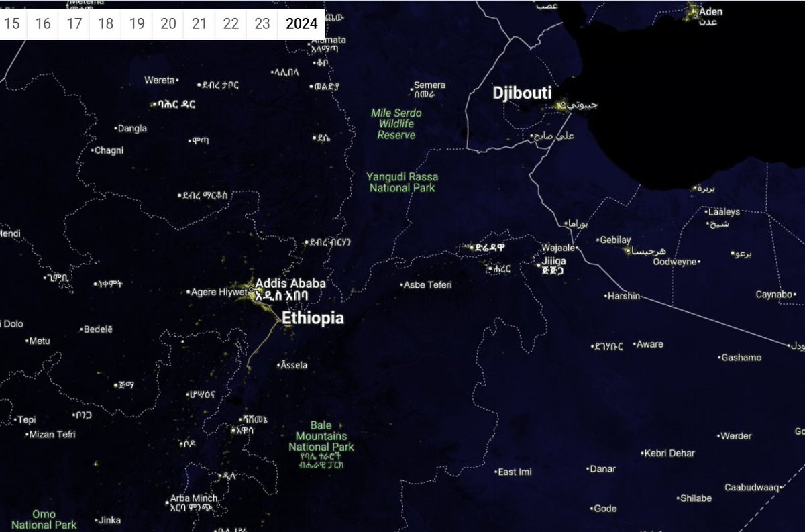Image resolution: width=805 pixels, height=532 pixels.
Task: Select year 19 in the timeline
Action: [x=137, y=24]
